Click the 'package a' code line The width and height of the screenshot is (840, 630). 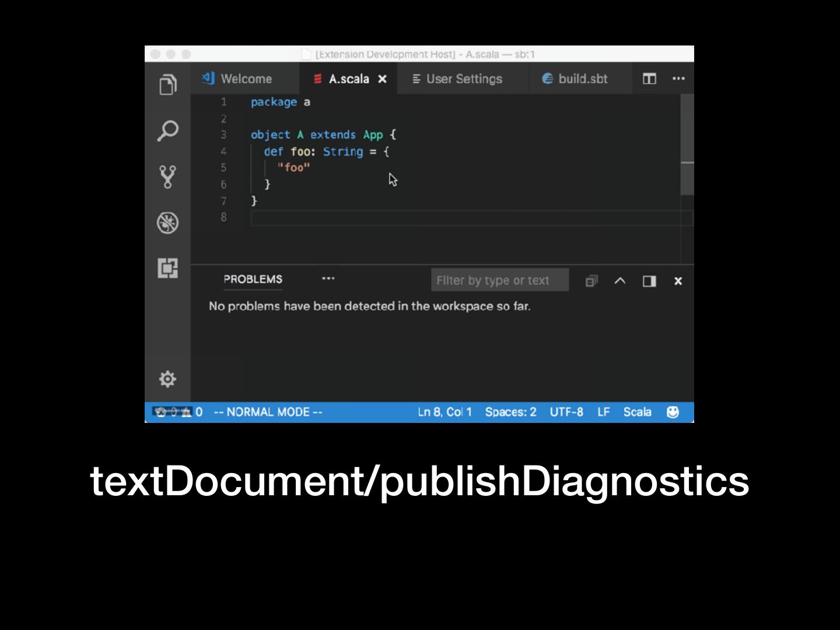click(281, 102)
